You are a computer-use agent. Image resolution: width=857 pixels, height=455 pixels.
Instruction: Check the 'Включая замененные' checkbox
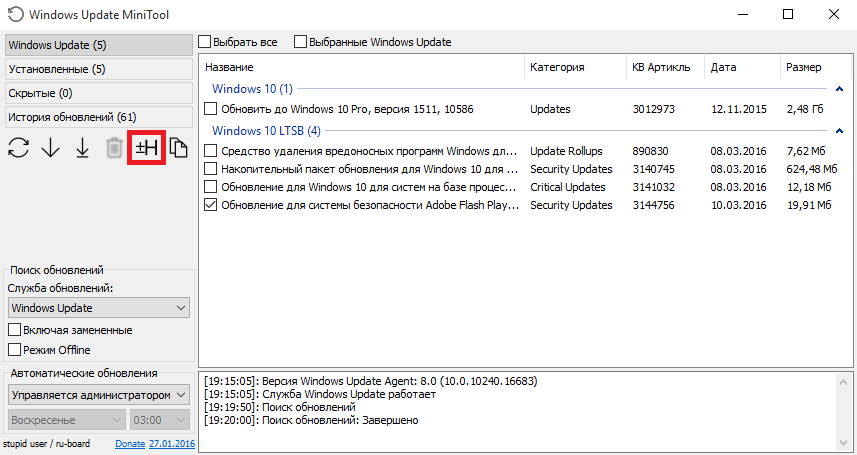(15, 330)
